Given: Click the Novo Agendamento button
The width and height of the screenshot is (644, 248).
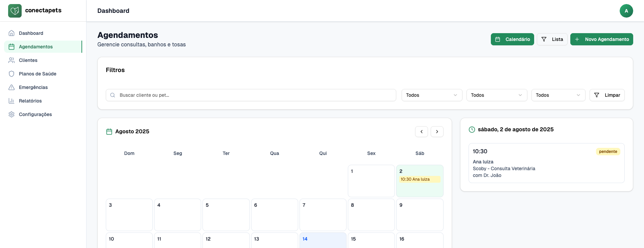Looking at the screenshot, I should [x=601, y=39].
